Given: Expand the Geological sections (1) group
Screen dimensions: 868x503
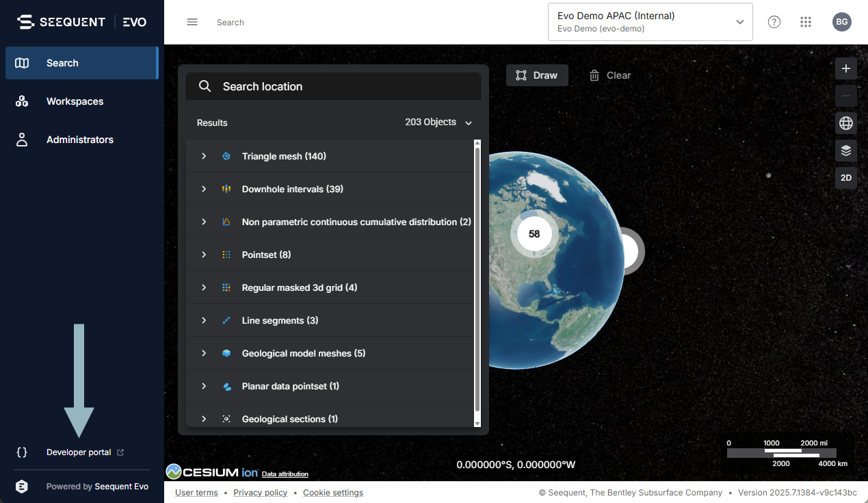Looking at the screenshot, I should click(x=204, y=419).
